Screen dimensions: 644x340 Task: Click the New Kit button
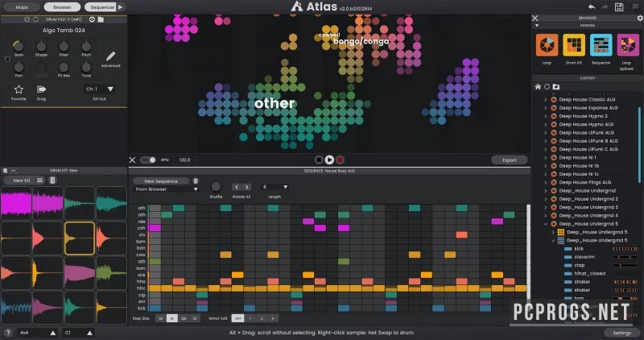click(x=22, y=180)
